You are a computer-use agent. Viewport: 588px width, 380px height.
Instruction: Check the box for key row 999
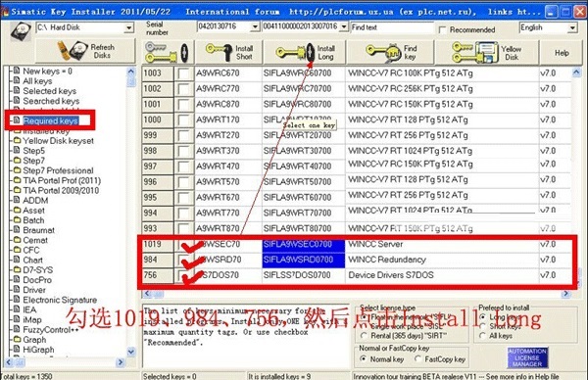(x=184, y=135)
